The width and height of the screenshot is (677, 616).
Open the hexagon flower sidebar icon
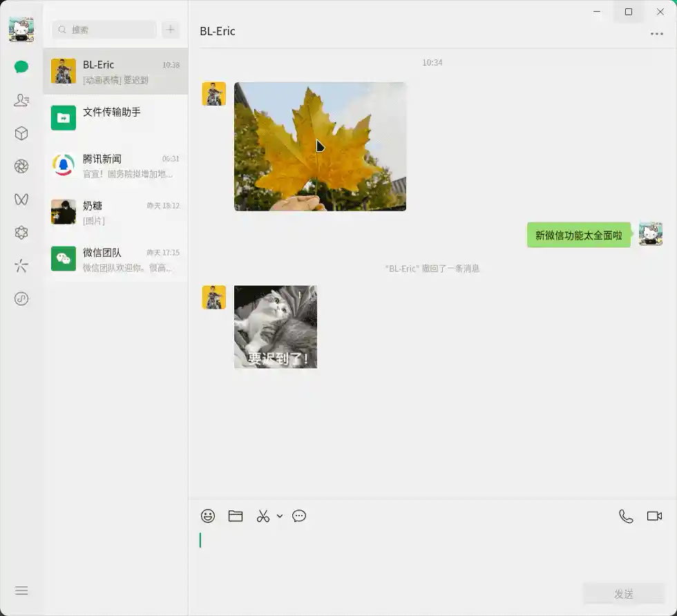(21, 233)
